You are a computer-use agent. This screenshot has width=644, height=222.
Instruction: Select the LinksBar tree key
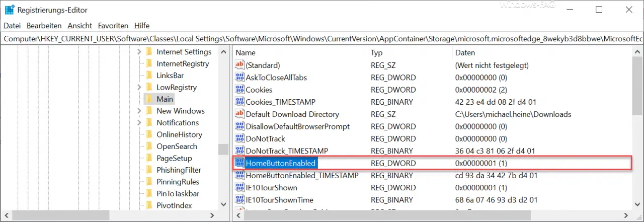pos(170,76)
